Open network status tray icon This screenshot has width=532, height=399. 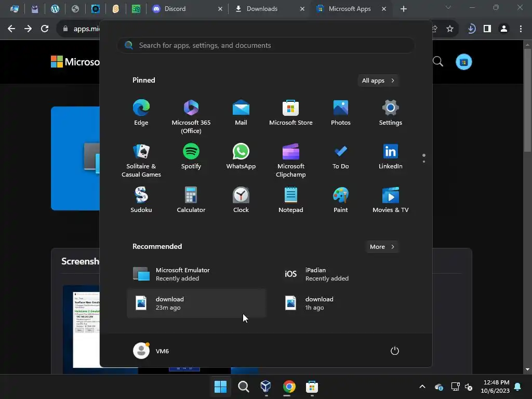pyautogui.click(x=455, y=387)
